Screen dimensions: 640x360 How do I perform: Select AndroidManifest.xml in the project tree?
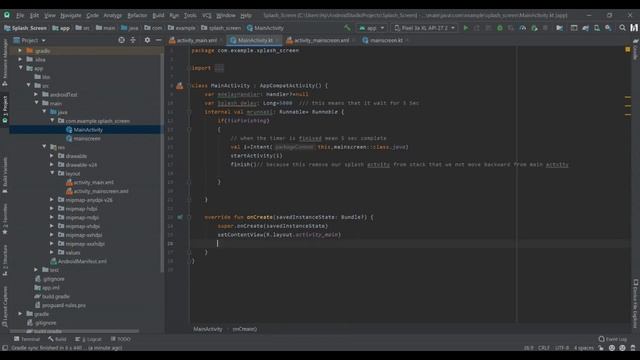coord(82,261)
